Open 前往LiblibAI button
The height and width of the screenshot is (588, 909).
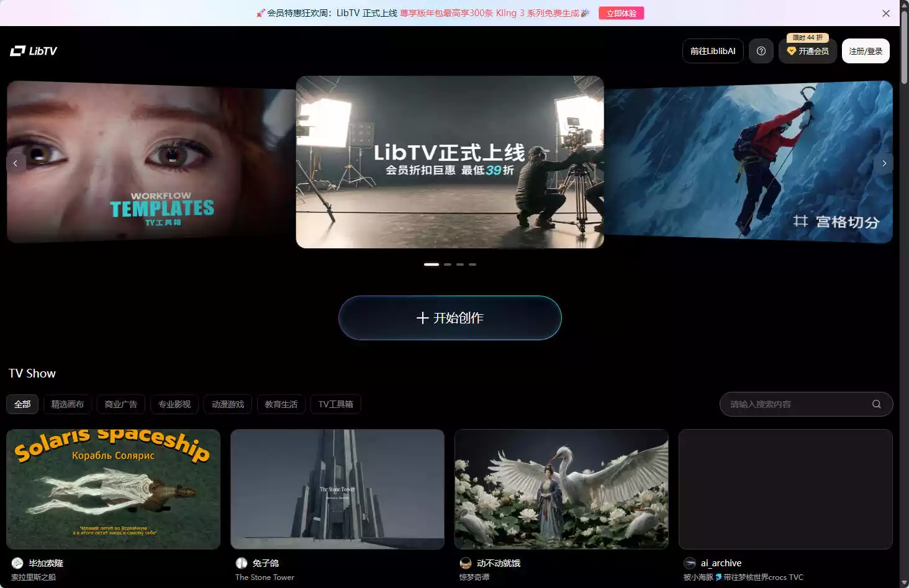(x=713, y=51)
